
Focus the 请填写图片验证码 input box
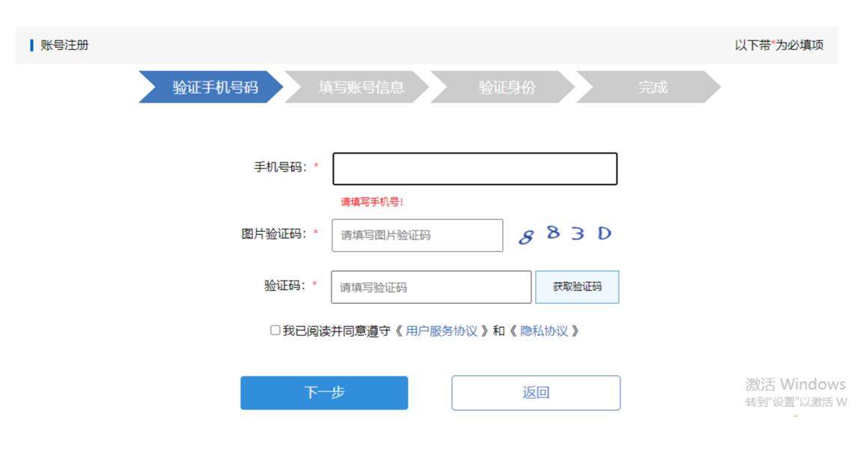417,235
